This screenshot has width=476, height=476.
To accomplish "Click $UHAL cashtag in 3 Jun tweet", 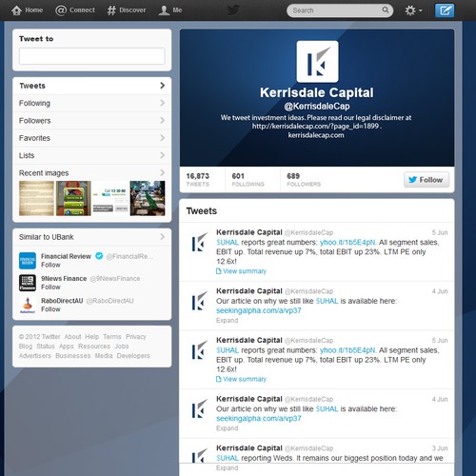I will click(228, 458).
